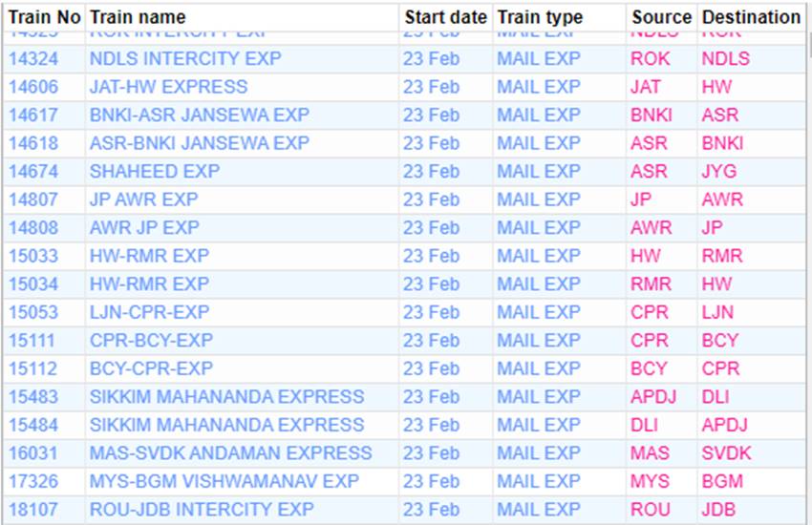The image size is (812, 525).
Task: Open train number 17326
Action: (33, 481)
